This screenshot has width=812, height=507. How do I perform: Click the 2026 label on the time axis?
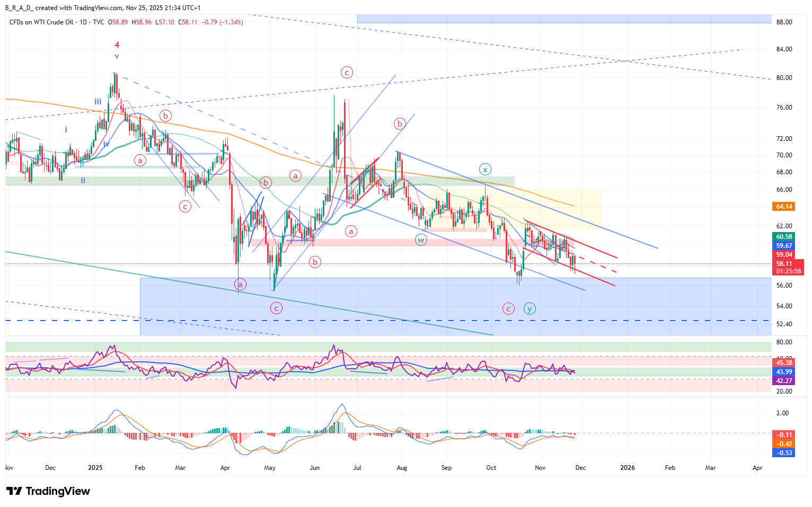pos(628,468)
